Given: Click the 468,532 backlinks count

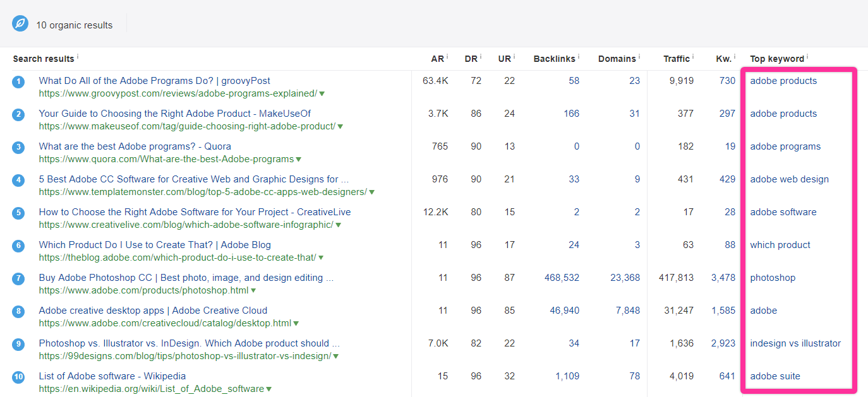Looking at the screenshot, I should 562,278.
